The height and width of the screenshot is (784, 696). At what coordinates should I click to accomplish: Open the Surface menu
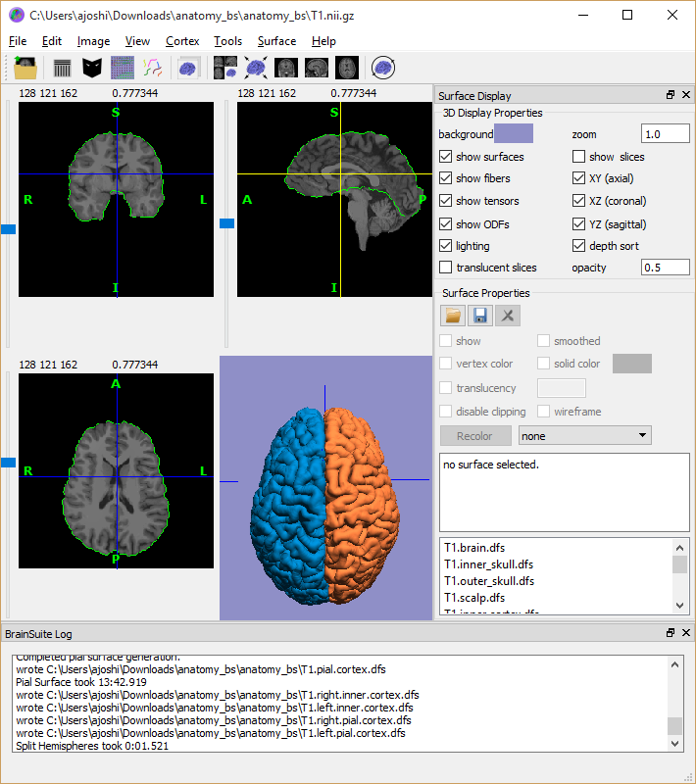tap(276, 41)
